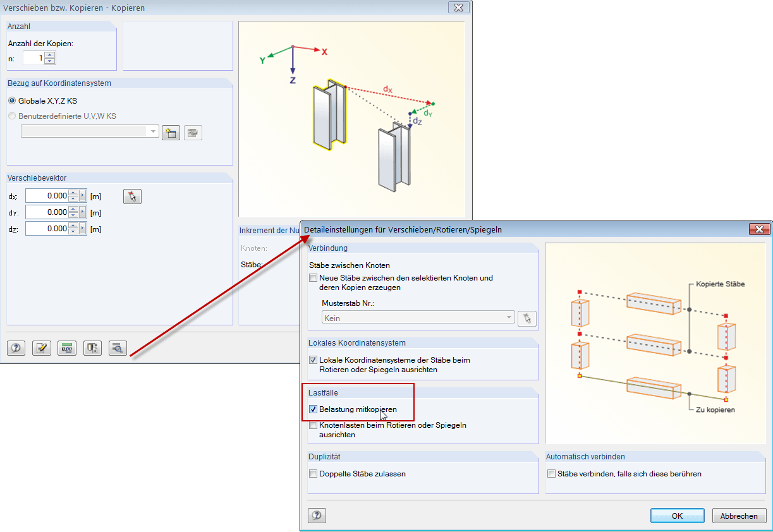Screen dimensions: 773x532
Task: Click into the dZ displacement field
Action: (47, 229)
